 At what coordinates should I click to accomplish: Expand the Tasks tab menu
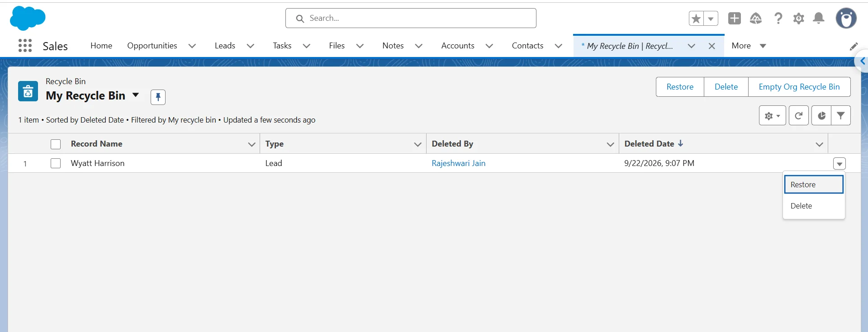coord(306,46)
